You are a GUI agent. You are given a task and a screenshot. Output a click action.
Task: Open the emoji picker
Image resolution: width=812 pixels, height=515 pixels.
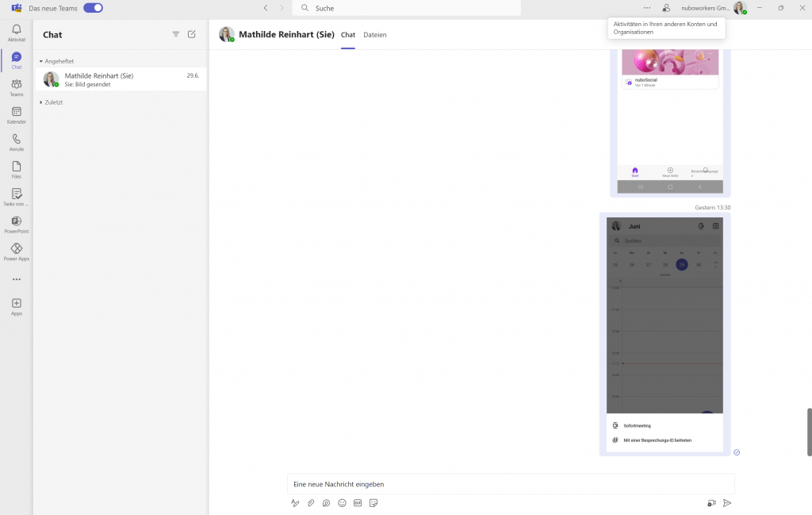342,502
